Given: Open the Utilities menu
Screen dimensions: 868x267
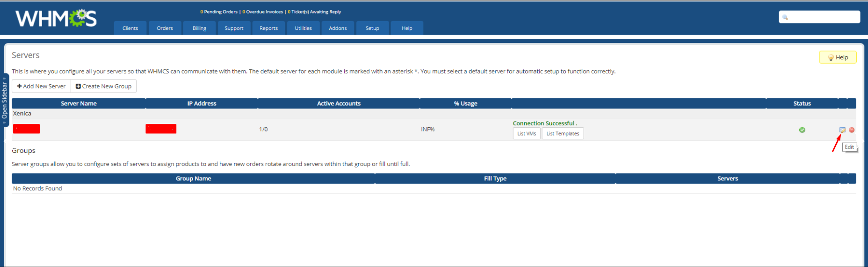Looking at the screenshot, I should tap(303, 28).
